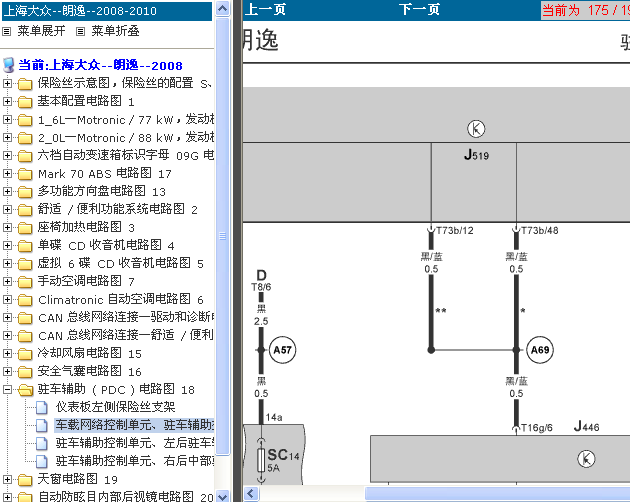
Task: Expand the 天窗电路图 19 node
Action: pos(7,479)
